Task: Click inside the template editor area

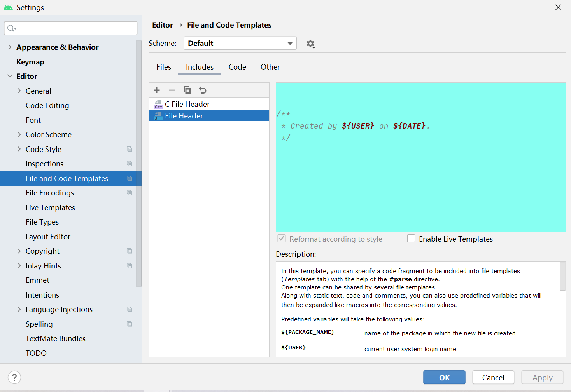Action: 421,157
